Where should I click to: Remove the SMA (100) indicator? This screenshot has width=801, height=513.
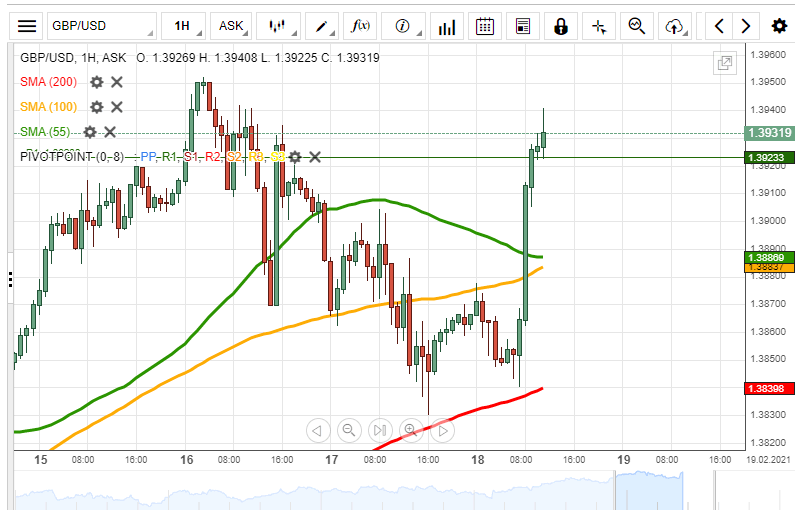117,107
